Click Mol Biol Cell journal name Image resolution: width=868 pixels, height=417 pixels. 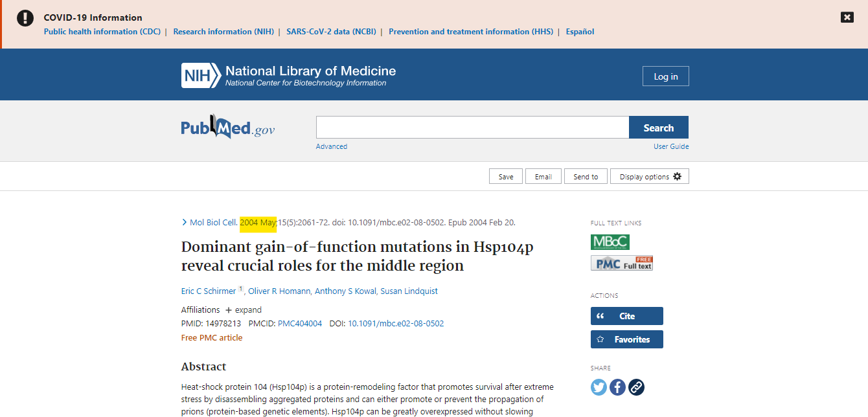(214, 222)
